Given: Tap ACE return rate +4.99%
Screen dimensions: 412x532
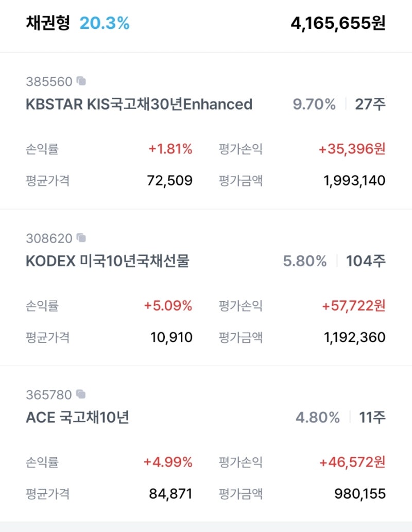Looking at the screenshot, I should point(169,462).
